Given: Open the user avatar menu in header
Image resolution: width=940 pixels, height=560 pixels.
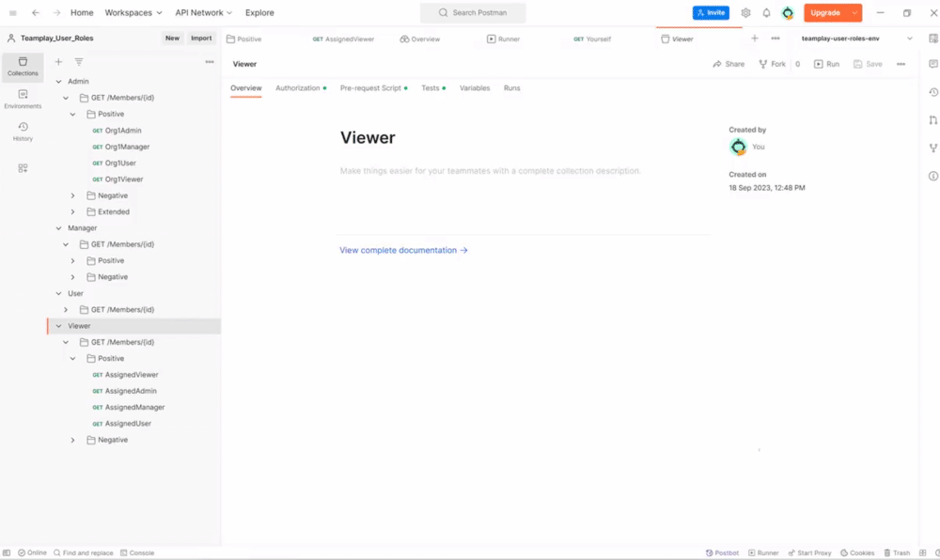Looking at the screenshot, I should click(x=787, y=12).
